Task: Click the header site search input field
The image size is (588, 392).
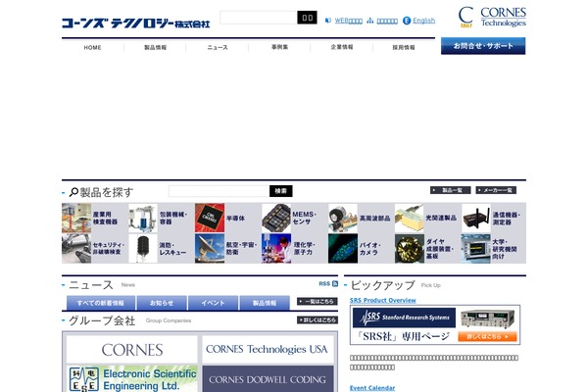Action: (259, 18)
